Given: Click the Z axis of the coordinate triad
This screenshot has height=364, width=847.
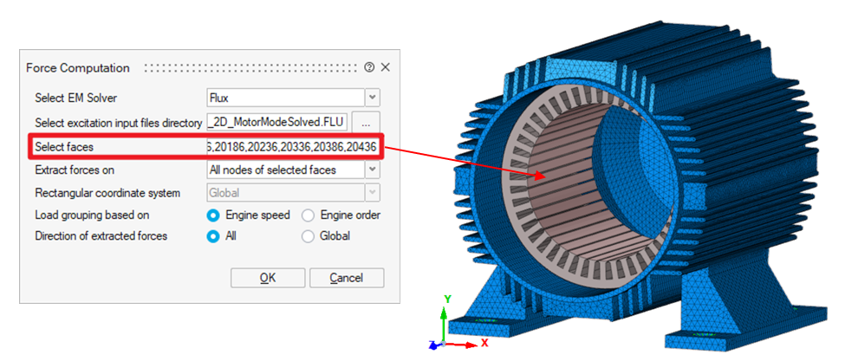Looking at the screenshot, I should tap(432, 344).
